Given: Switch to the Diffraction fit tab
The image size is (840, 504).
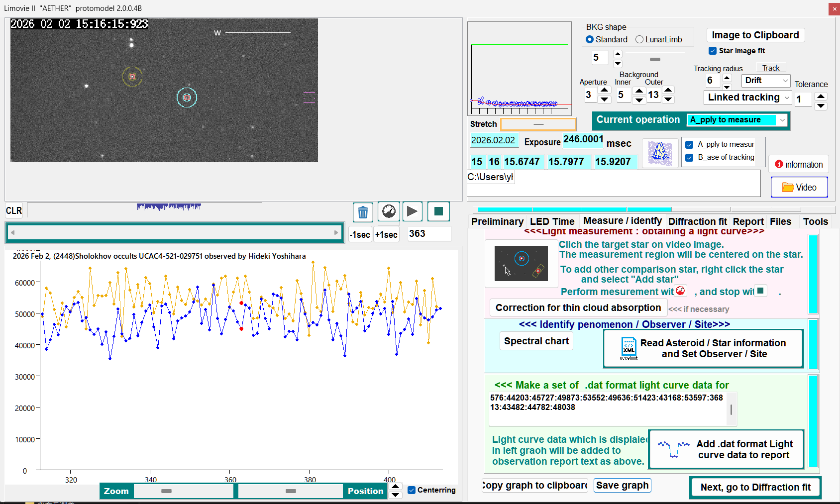Looking at the screenshot, I should (697, 221).
